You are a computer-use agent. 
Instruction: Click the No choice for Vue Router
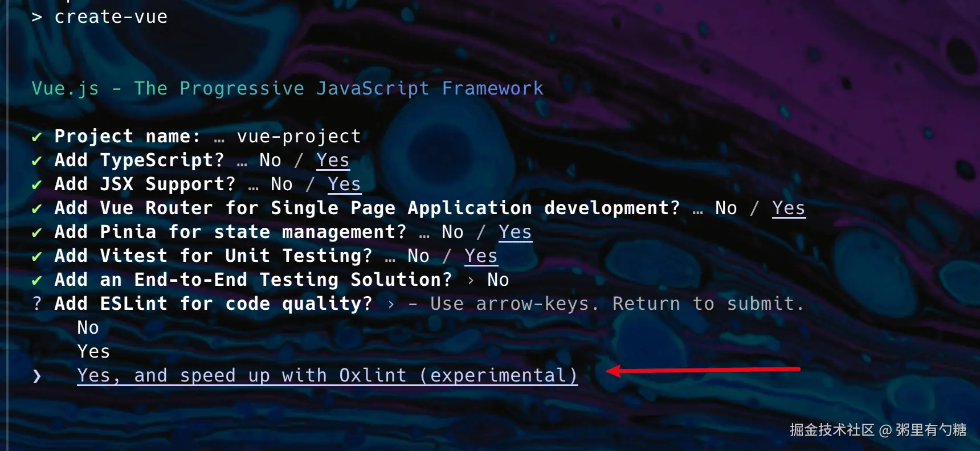(x=726, y=208)
